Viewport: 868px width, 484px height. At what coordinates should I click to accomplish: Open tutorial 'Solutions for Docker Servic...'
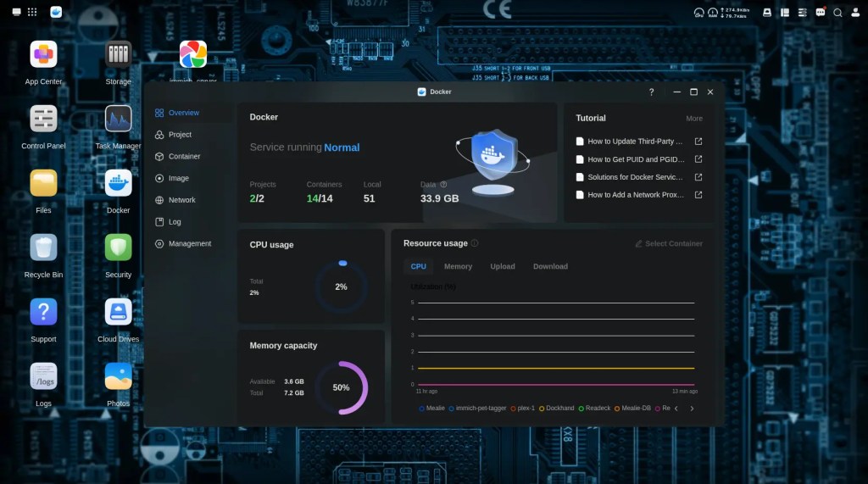[635, 177]
